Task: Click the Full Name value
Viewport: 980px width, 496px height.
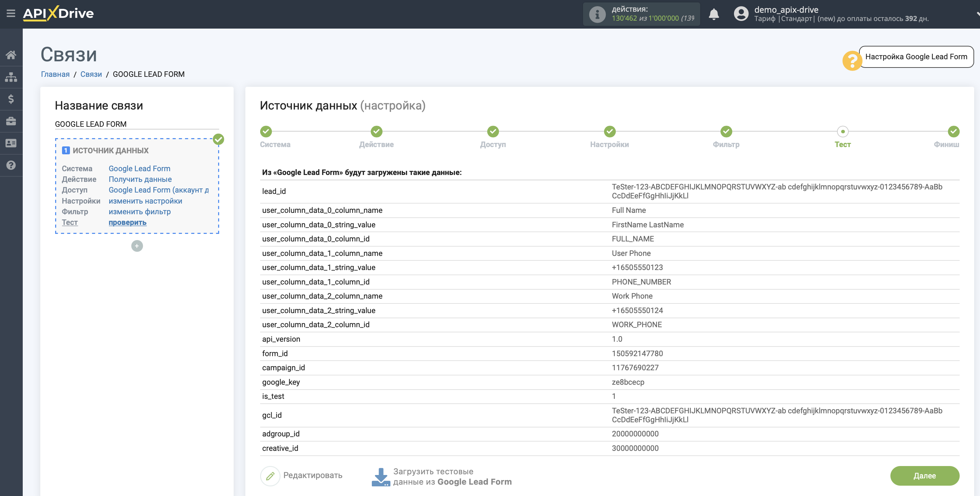Action: click(629, 210)
